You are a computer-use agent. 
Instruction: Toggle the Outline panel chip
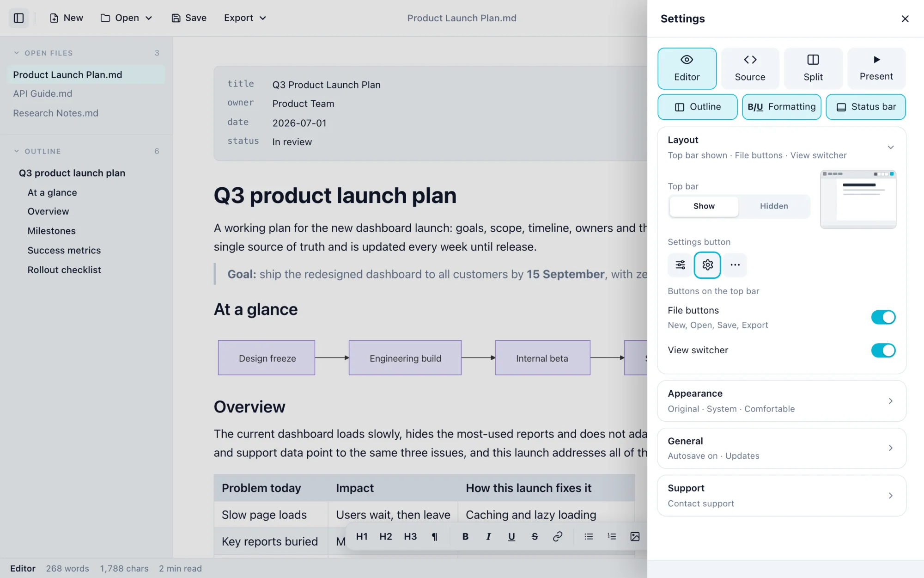(697, 107)
